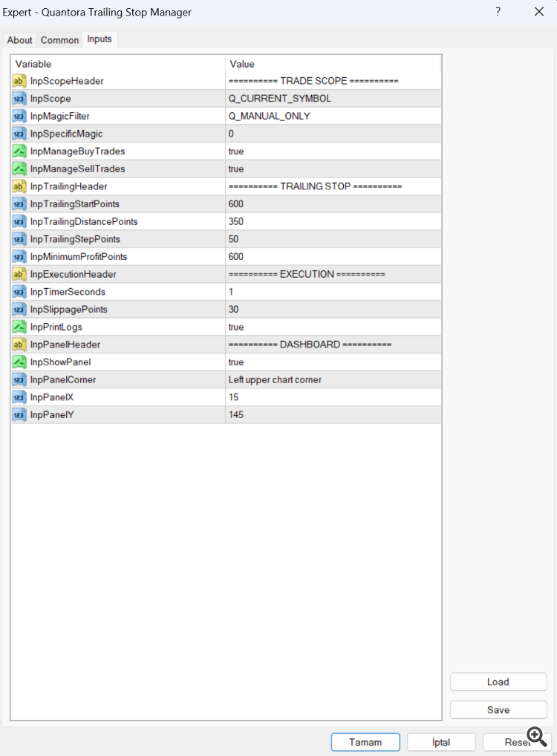This screenshot has width=557, height=756.
Task: Select the InpTimerSeconds variable name
Action: 68,292
